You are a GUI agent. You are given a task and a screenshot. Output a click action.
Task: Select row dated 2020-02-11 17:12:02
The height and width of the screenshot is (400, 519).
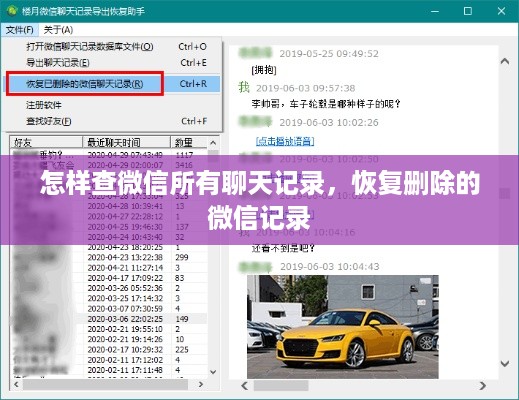point(109,360)
